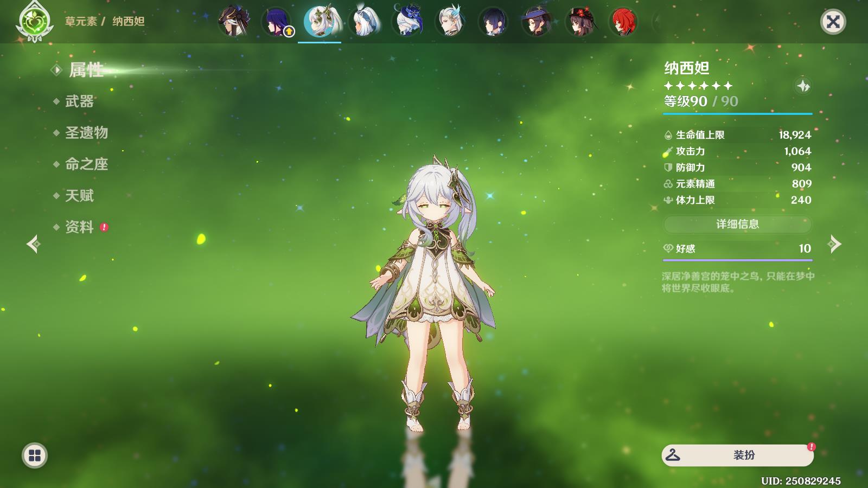Select silver-haired character with teal horn portrait
This screenshot has height=488, width=868.
tap(450, 22)
